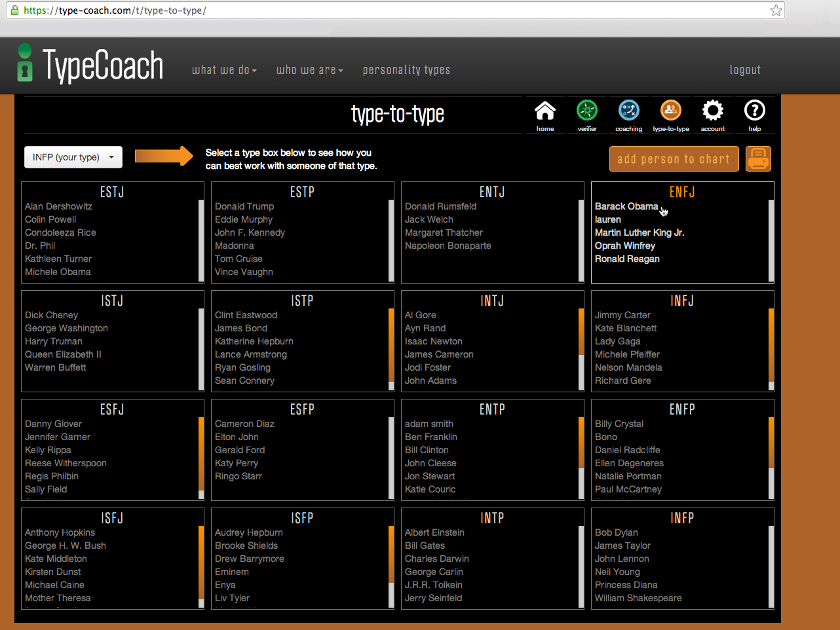
Task: Click 'add person to chart' button
Action: click(674, 159)
